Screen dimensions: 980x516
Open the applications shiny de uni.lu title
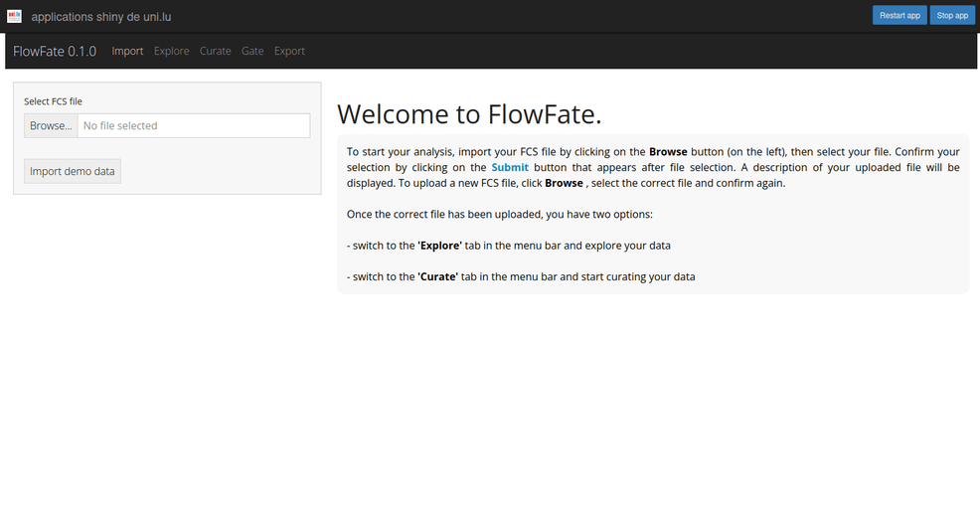[x=101, y=17]
